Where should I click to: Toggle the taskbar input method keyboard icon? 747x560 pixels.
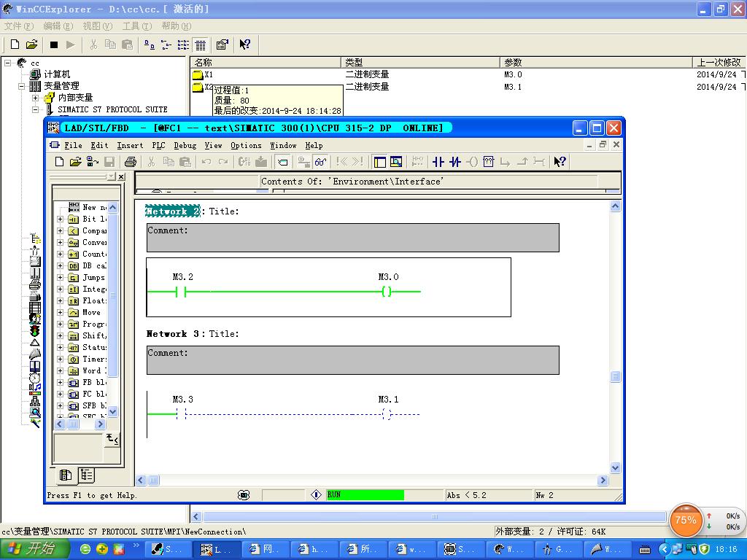pyautogui.click(x=645, y=550)
